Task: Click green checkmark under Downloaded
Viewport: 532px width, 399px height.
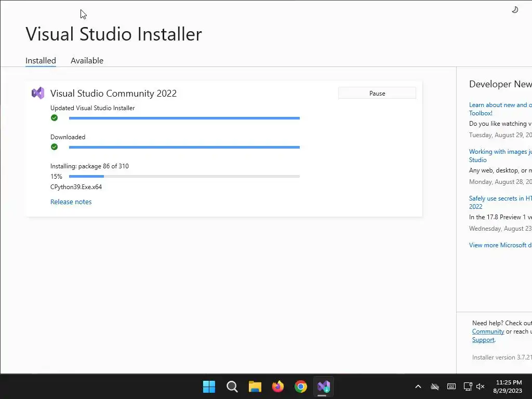Action: pyautogui.click(x=54, y=147)
